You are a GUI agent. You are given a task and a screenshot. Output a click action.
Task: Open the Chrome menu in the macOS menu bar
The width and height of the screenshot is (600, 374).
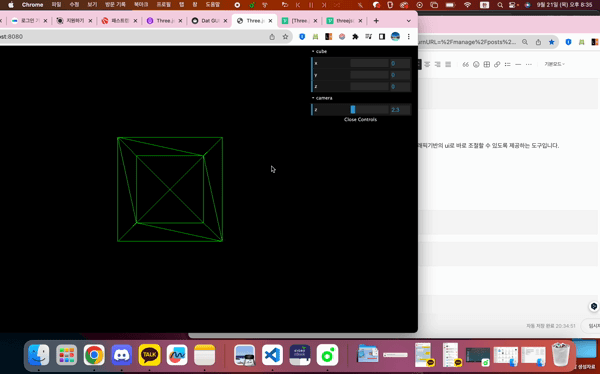(x=32, y=5)
